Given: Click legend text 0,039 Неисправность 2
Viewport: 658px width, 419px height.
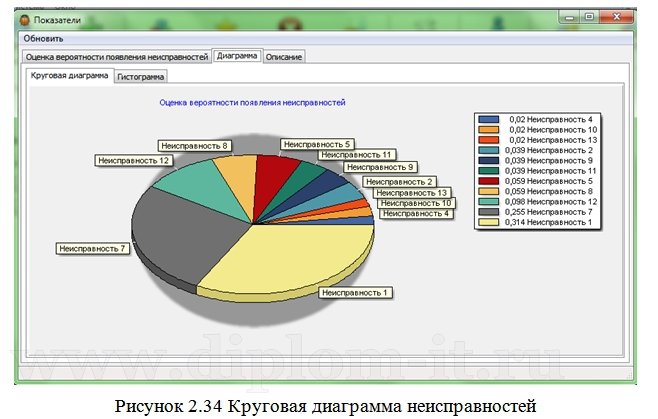Looking at the screenshot, I should click(548, 150).
